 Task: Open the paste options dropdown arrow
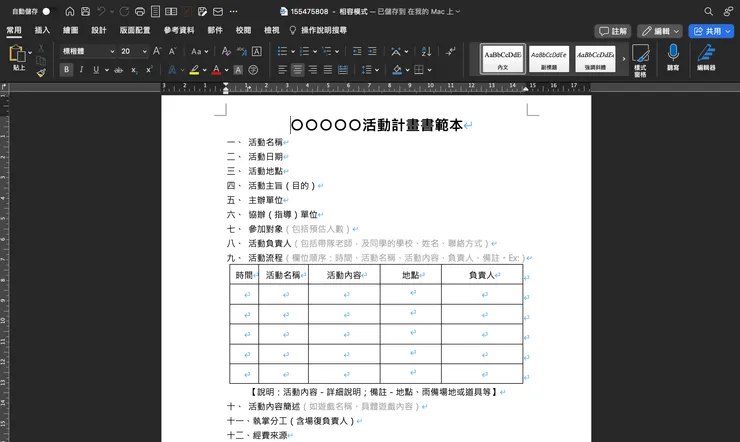pos(30,52)
